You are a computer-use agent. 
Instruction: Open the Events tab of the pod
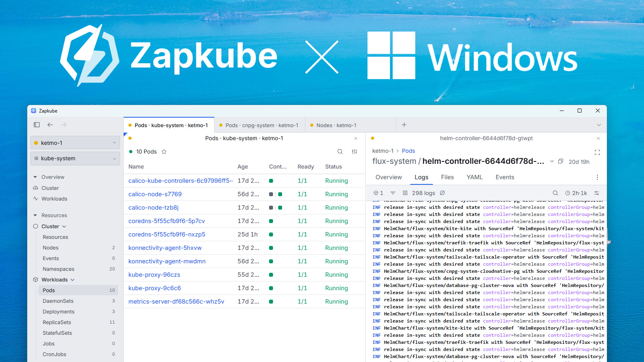[x=505, y=177]
